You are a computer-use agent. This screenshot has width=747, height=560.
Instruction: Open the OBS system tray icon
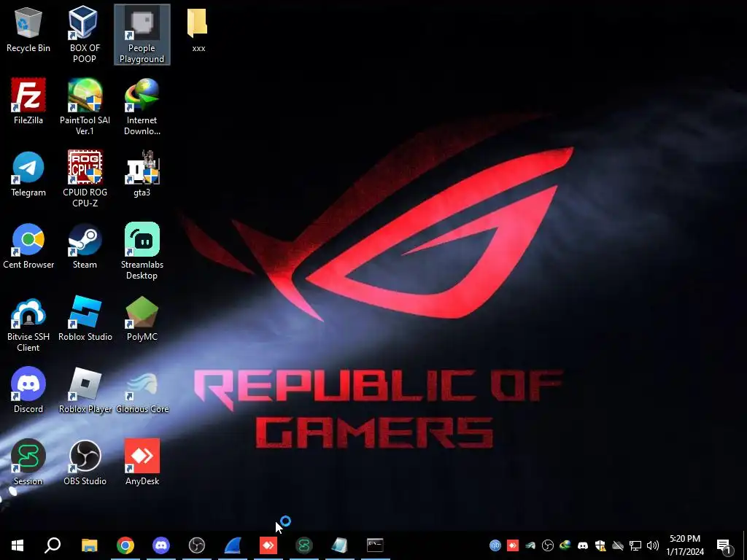click(548, 545)
